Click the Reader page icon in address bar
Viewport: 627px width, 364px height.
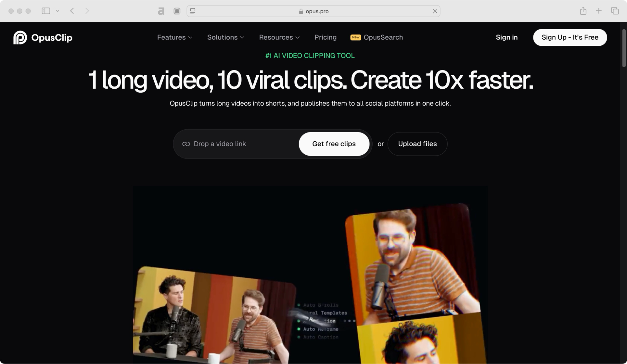193,11
